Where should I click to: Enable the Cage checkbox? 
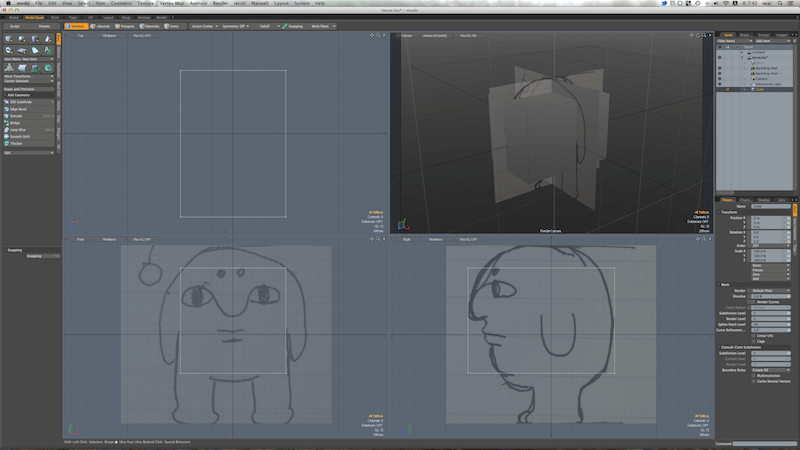754,341
